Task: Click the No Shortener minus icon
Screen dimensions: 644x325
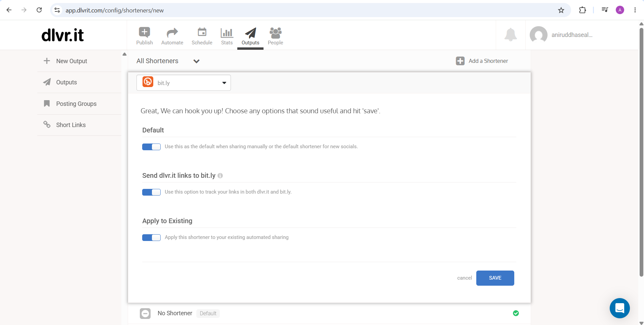Action: (x=145, y=314)
